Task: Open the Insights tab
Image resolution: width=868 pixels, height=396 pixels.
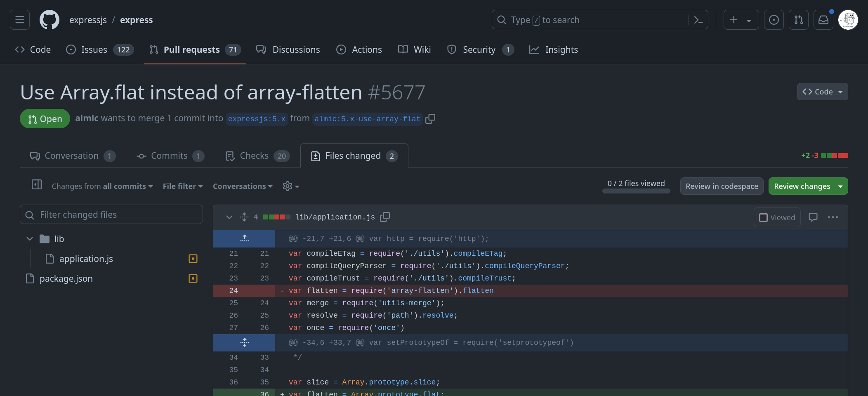Action: (x=553, y=49)
